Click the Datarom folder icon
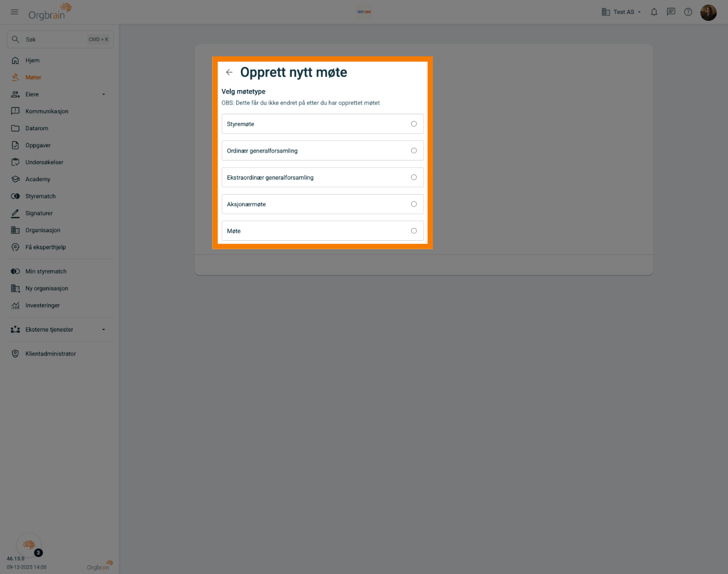 click(x=15, y=129)
